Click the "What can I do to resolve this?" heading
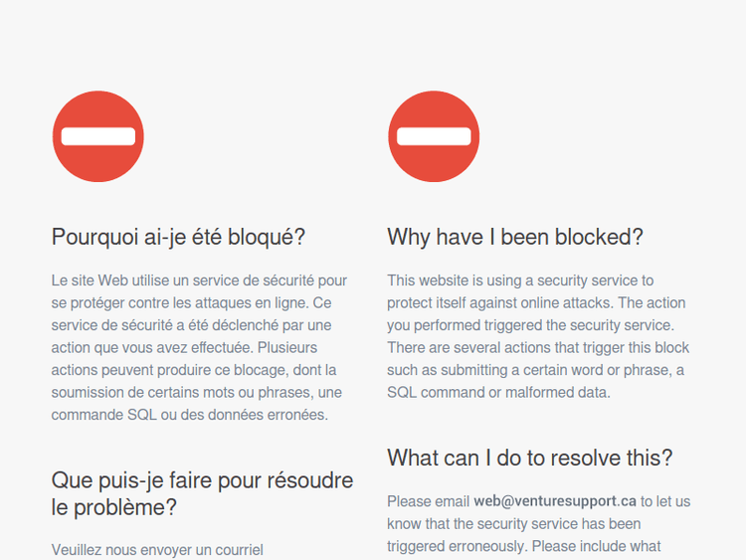Image resolution: width=746 pixels, height=560 pixels. [x=529, y=458]
